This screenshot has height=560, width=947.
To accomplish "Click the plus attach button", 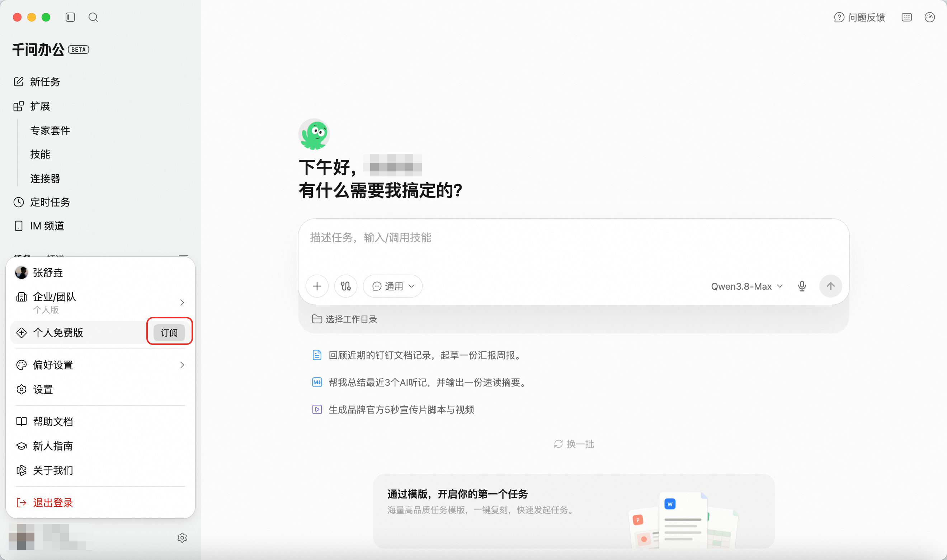I will coord(317,286).
